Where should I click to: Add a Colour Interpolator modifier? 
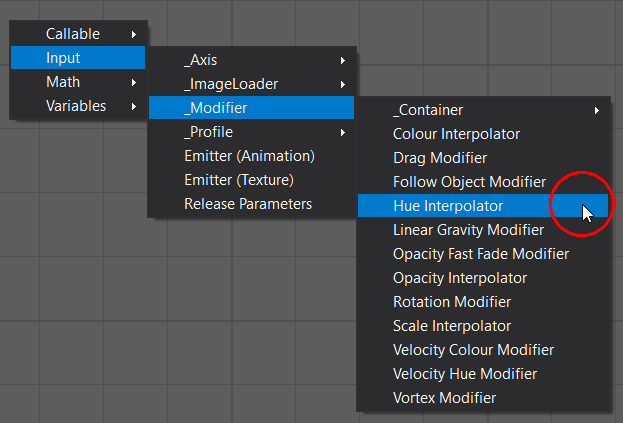pyautogui.click(x=456, y=134)
